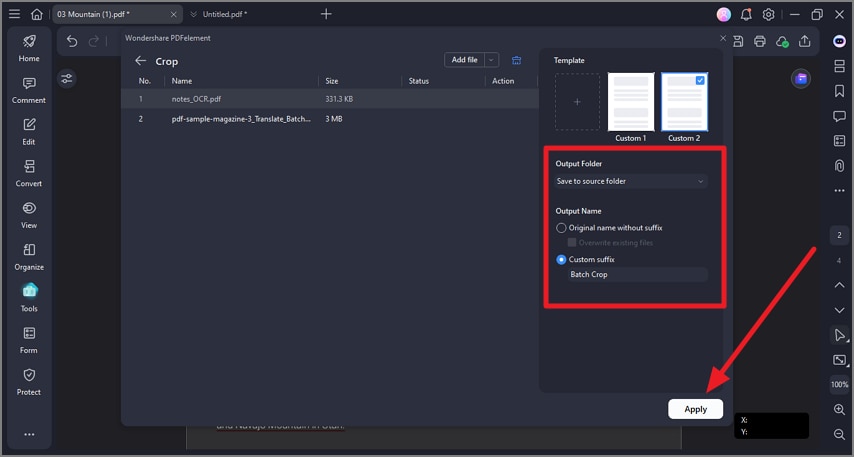Open the View sidebar tool
The height and width of the screenshot is (457, 854).
(29, 215)
